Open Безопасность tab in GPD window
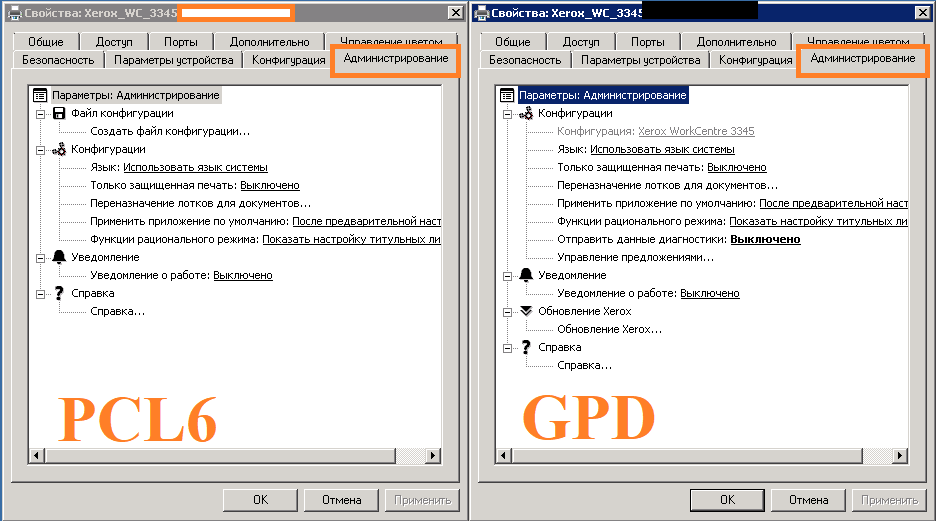Screen dimensions: 936x521 click(x=525, y=60)
